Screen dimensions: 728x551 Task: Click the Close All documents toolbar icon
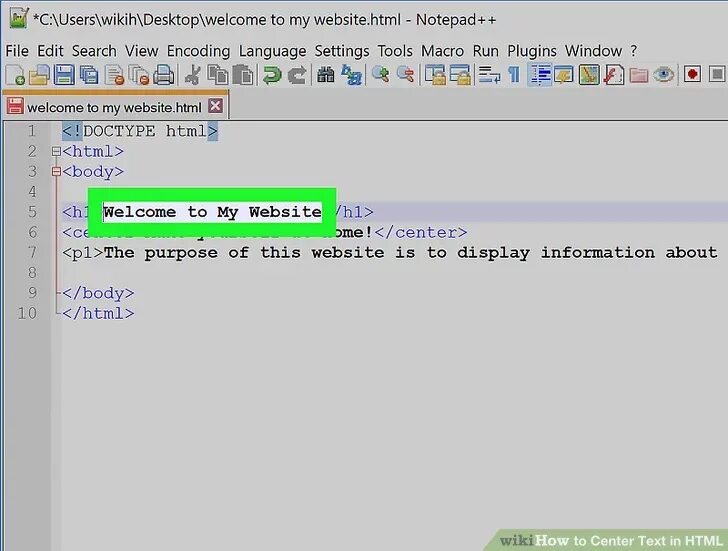138,75
